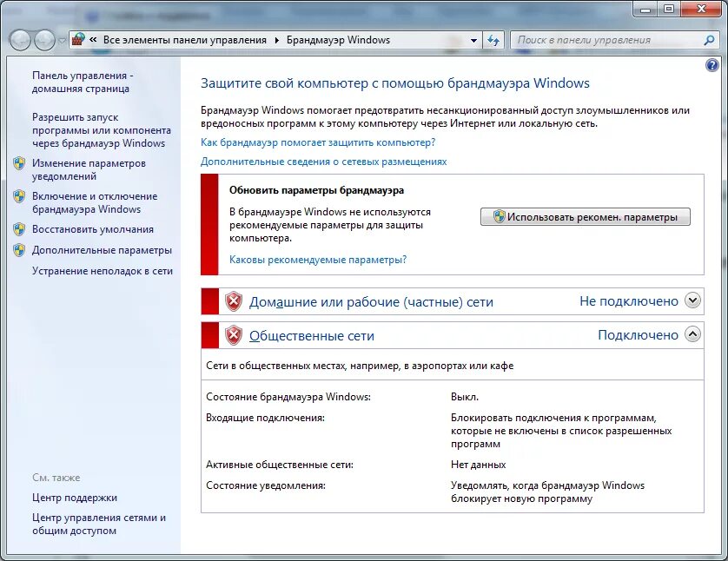Open 'Изменение параметров уведомлений' link
Image resolution: width=728 pixels, height=561 pixels.
pyautogui.click(x=89, y=169)
